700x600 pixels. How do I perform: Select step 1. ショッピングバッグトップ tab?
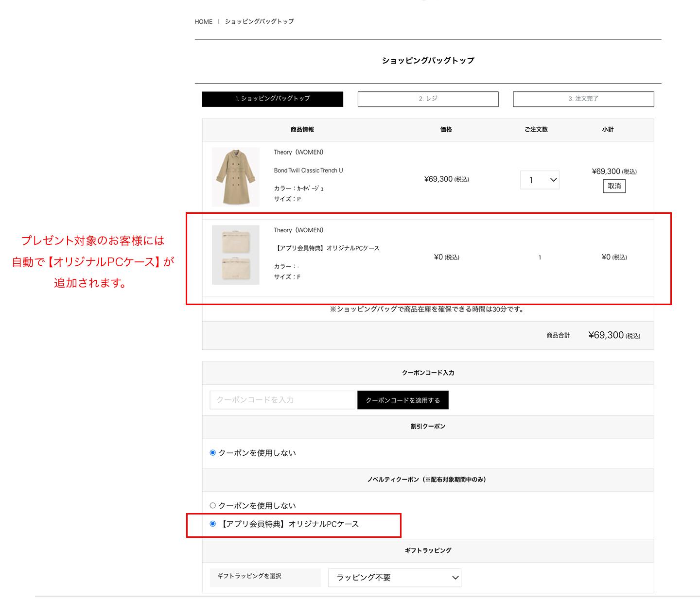pyautogui.click(x=273, y=99)
